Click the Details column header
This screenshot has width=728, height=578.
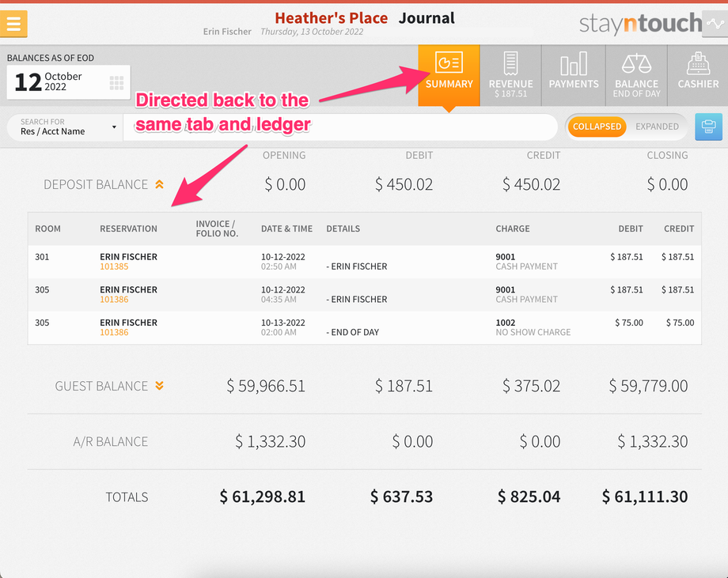pos(343,229)
